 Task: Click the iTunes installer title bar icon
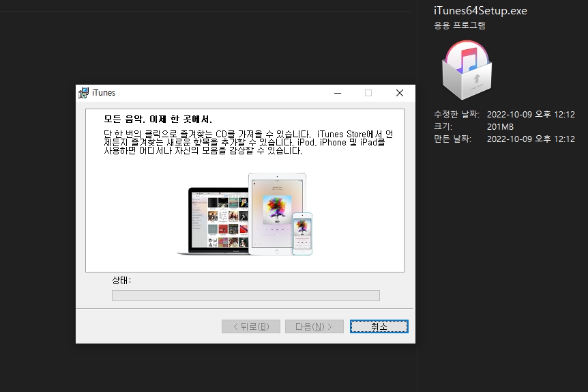coord(83,93)
